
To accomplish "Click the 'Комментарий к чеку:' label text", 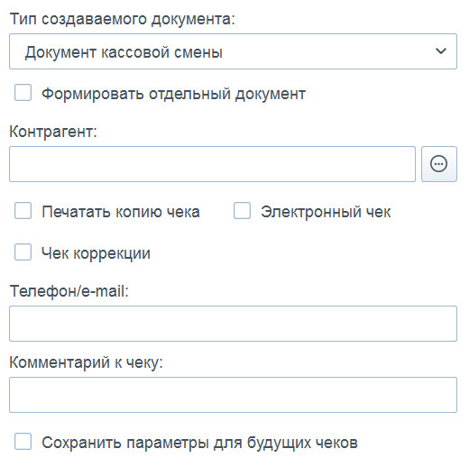I will (x=87, y=362).
